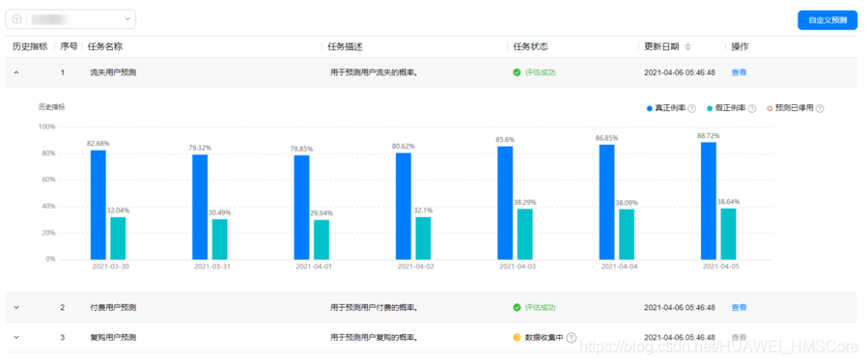Open 查看 link for 付费用户预测
This screenshot has height=364, width=868.
coord(739,308)
